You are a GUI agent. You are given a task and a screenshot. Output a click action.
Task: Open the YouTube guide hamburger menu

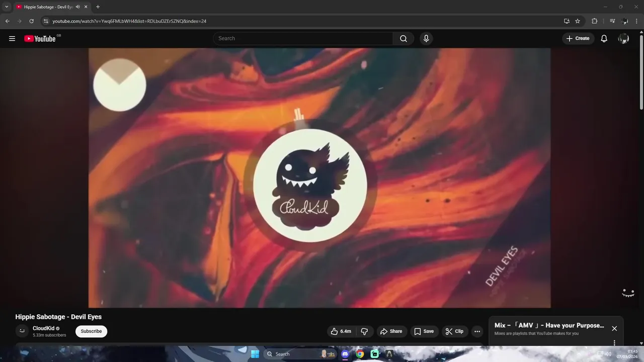(12, 39)
